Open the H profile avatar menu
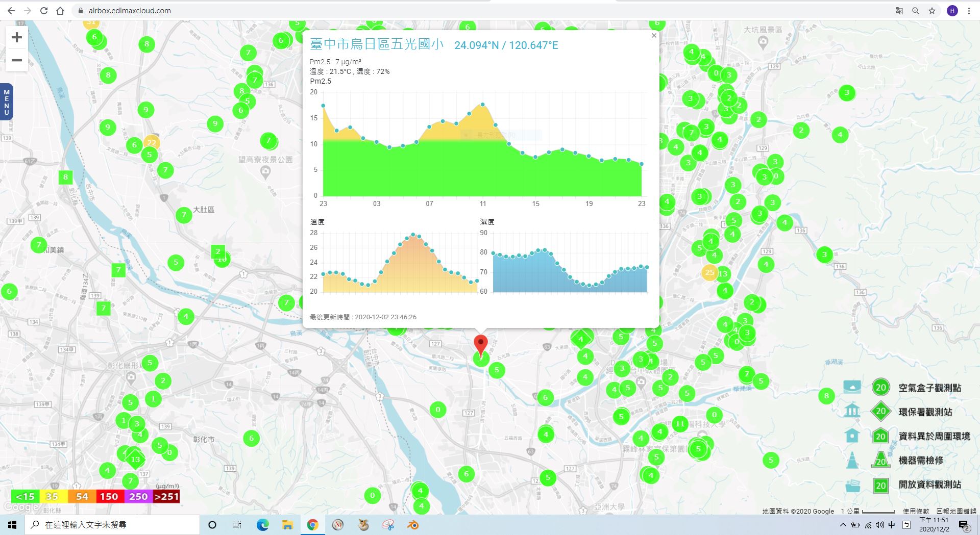 [952, 11]
